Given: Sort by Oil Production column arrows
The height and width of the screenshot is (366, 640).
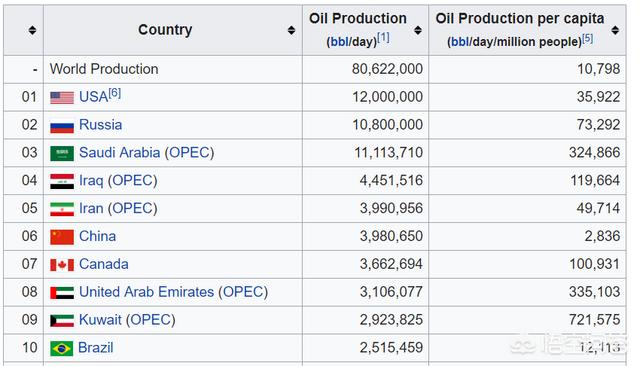Looking at the screenshot, I should (418, 30).
